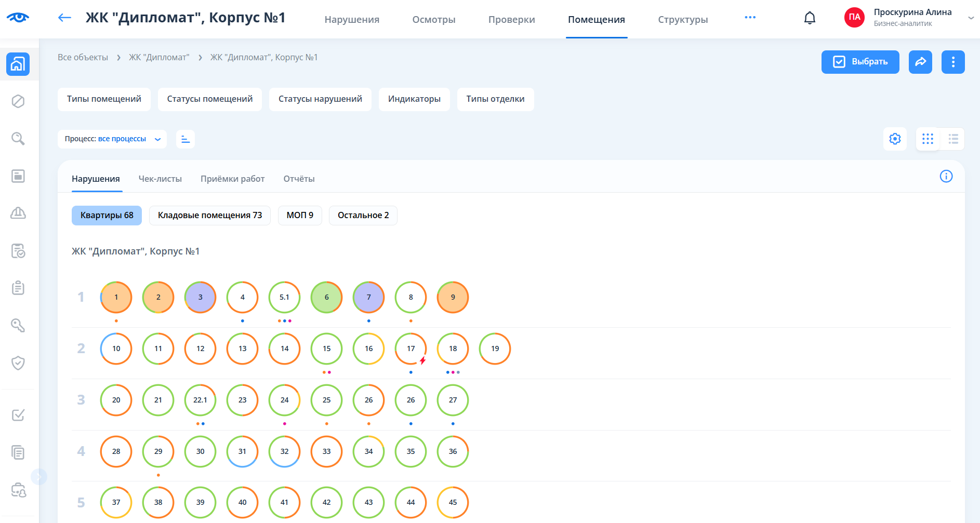Select the Кладовые помещения 73 filter
The image size is (980, 523).
209,216
